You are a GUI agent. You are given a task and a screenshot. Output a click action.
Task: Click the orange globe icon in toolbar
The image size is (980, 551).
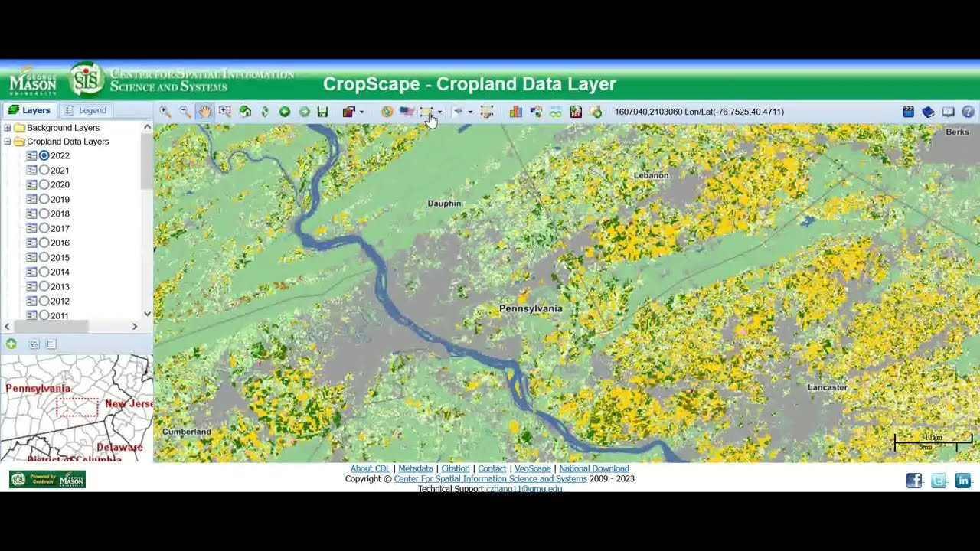(387, 112)
